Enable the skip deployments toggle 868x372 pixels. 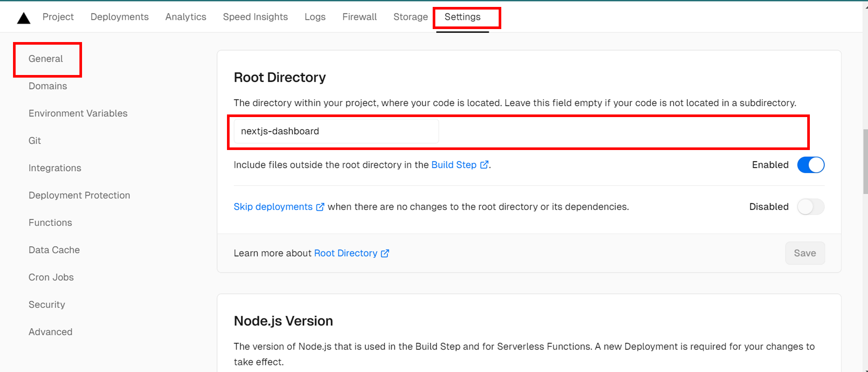[810, 207]
